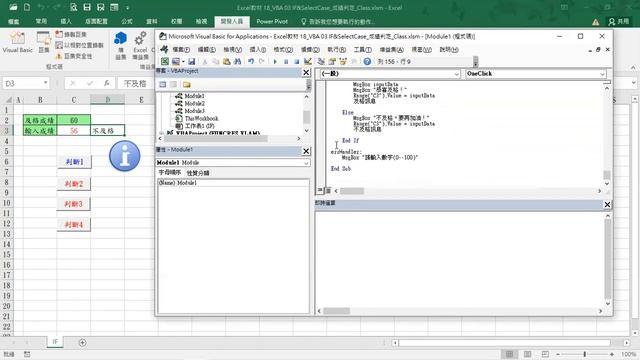640x360 pixels.
Task: Open the (一般) object dropdown
Action: point(456,74)
